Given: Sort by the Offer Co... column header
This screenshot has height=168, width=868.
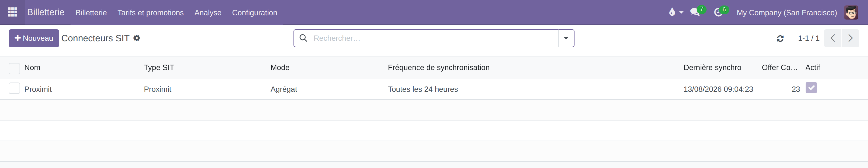Looking at the screenshot, I should (x=779, y=68).
